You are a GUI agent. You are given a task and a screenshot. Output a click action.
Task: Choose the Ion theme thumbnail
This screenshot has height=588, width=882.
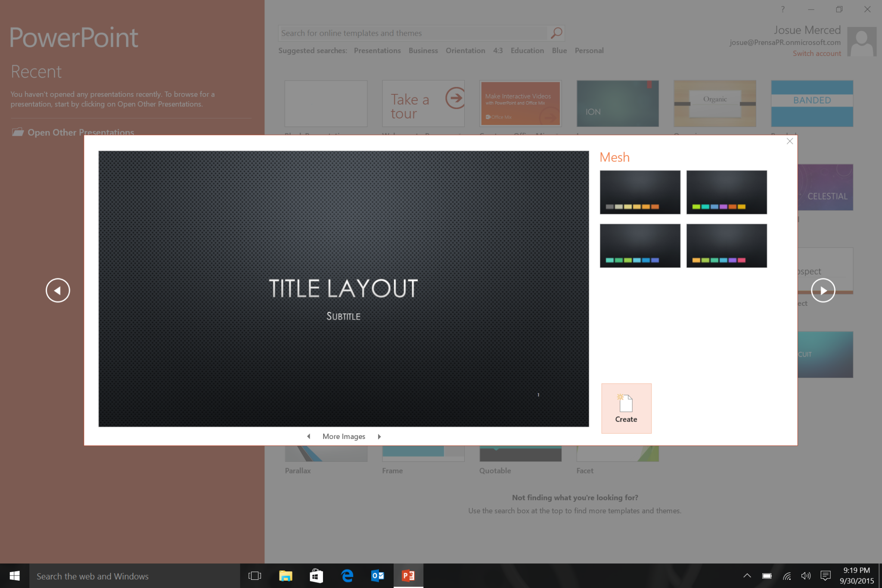pyautogui.click(x=618, y=103)
